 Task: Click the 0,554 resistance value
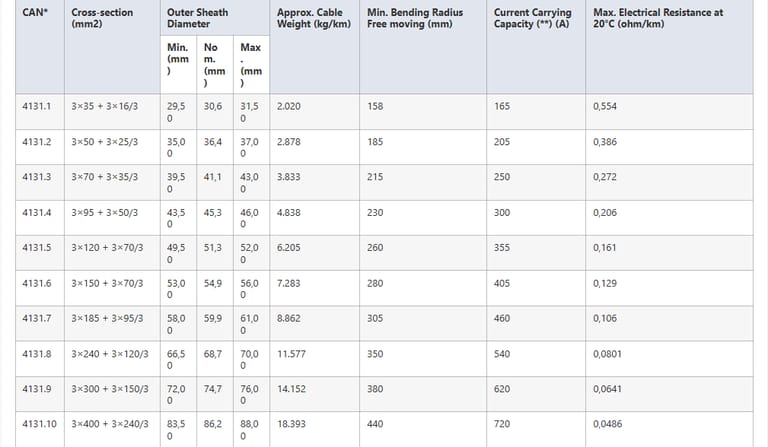tap(604, 106)
